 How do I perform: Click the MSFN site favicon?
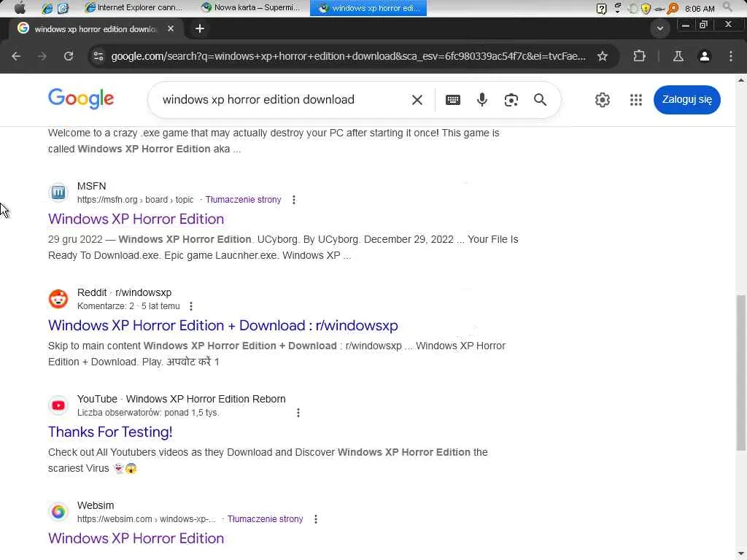(x=58, y=192)
